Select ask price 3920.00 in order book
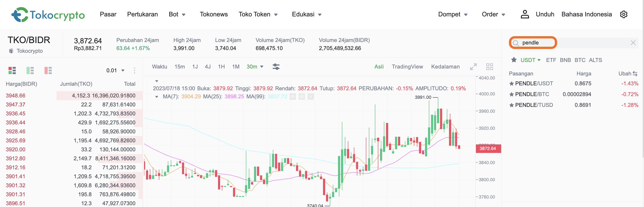The width and height of the screenshot is (644, 207). [16, 149]
